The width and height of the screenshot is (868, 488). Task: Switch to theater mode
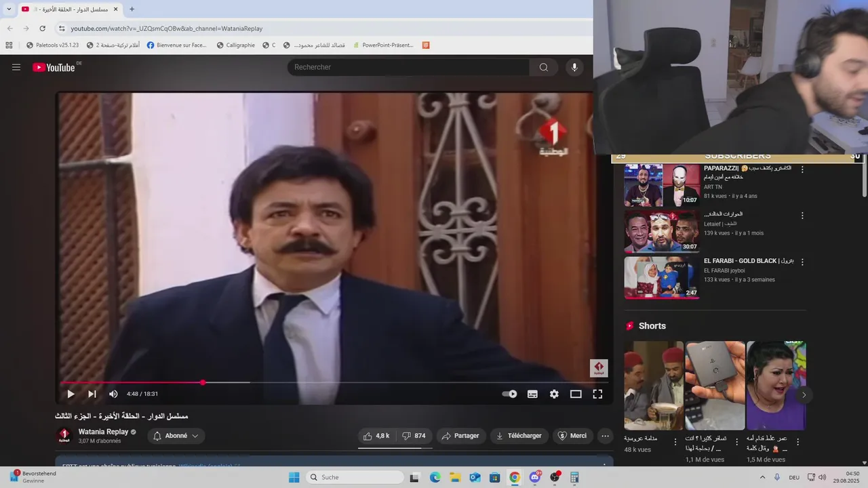coord(576,394)
